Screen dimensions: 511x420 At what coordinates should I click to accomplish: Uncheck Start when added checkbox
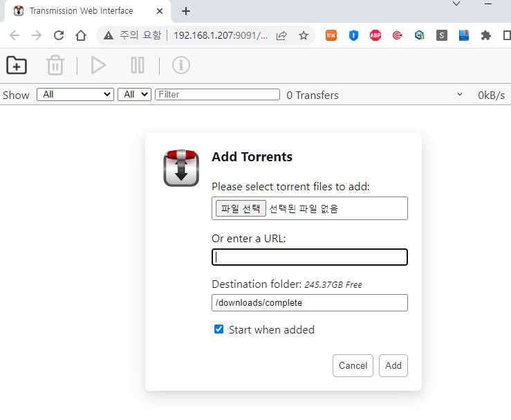tap(219, 329)
